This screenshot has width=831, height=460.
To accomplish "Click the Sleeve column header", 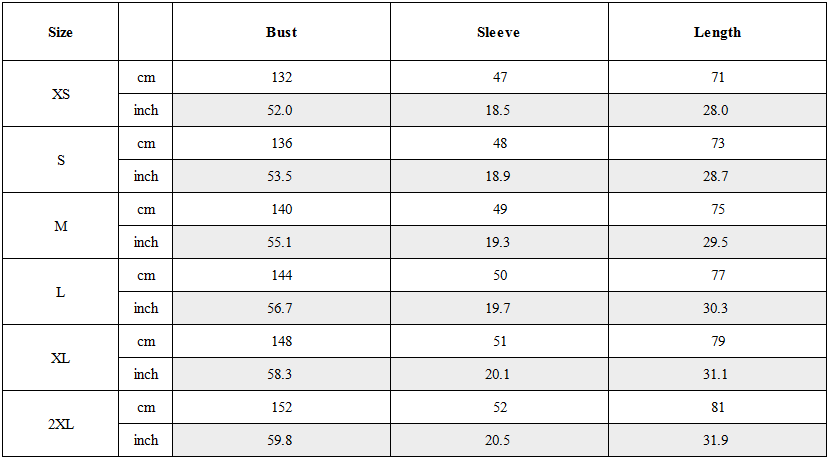I will tap(499, 32).
